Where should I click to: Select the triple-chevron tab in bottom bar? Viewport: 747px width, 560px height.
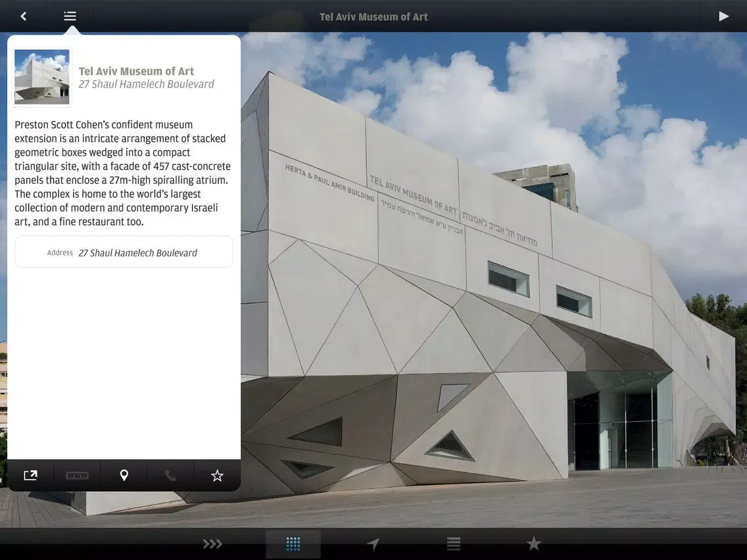pyautogui.click(x=212, y=544)
